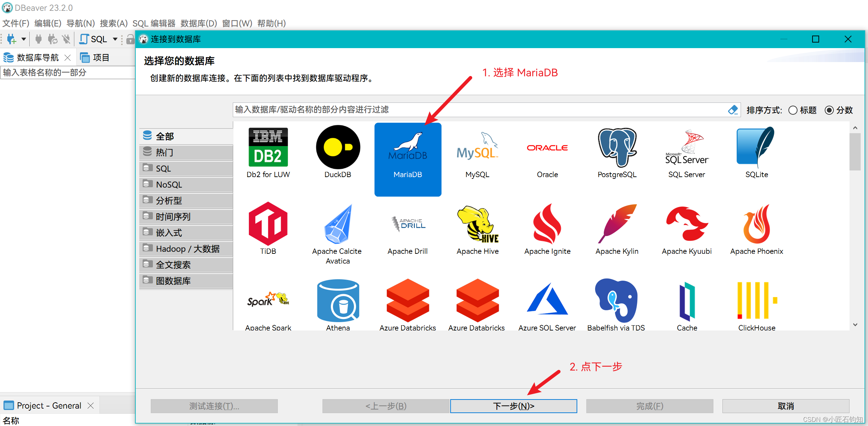Close the 数据库导航 tab

point(68,58)
